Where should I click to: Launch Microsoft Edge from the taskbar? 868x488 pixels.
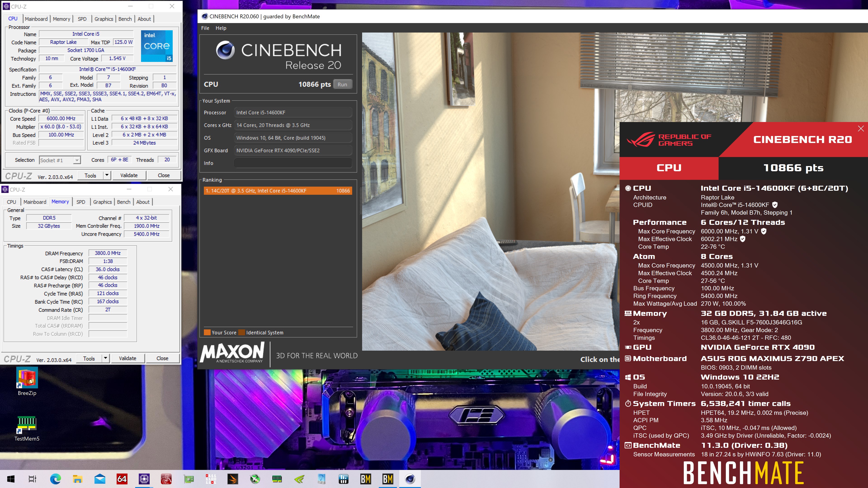click(55, 479)
